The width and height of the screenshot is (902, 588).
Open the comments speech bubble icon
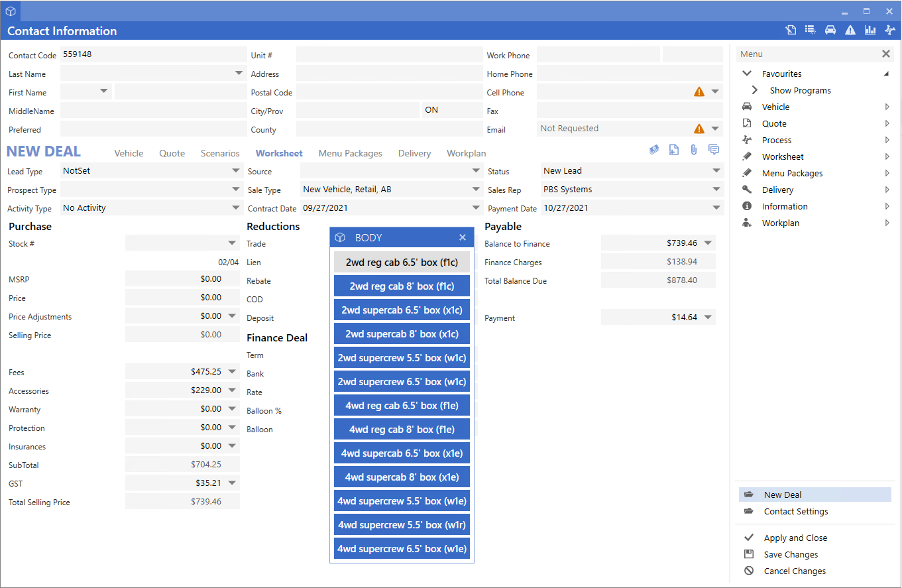click(714, 150)
